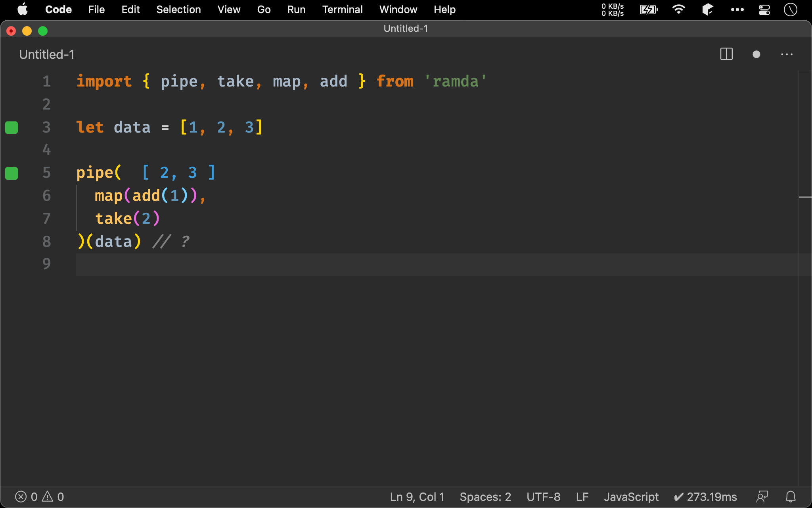812x508 pixels.
Task: Open the File menu
Action: pos(96,10)
